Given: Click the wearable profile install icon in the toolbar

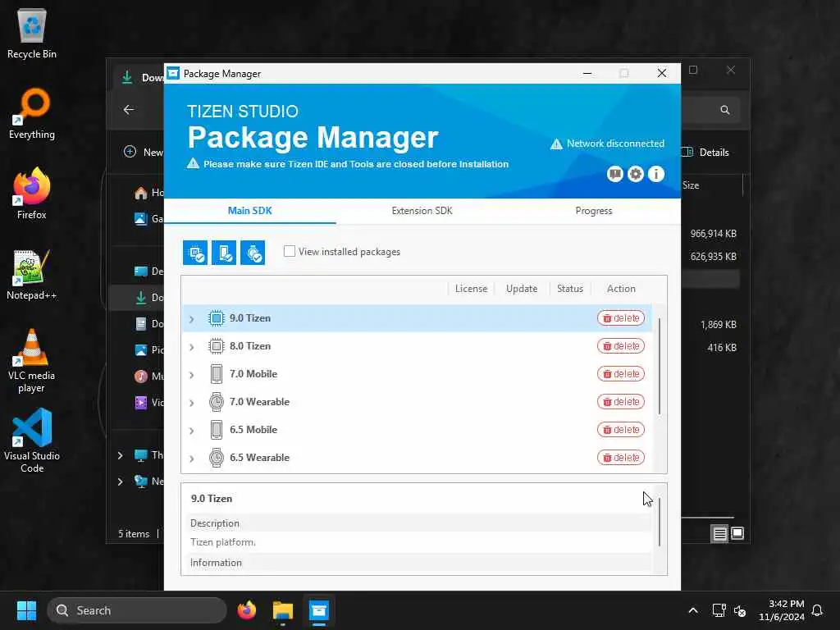Looking at the screenshot, I should click(253, 253).
